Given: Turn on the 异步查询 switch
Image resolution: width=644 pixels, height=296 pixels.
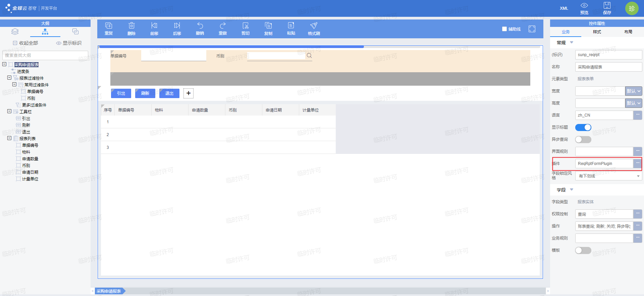Looking at the screenshot, I should (583, 139).
